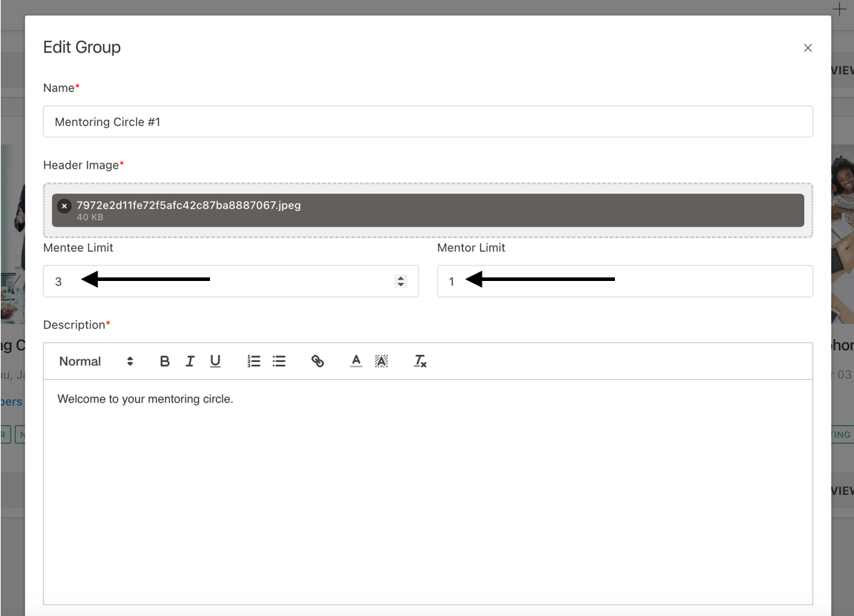Click the Name field with Mentoring Circle #1
This screenshot has height=616, width=854.
tap(427, 122)
